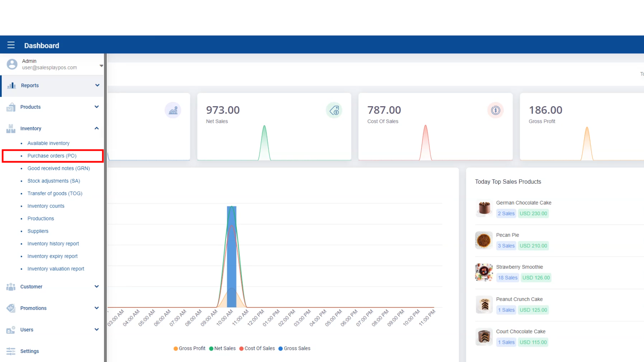Screen dimensions: 644x362
Task: Click the Net Sales tag icon
Action: (x=334, y=110)
